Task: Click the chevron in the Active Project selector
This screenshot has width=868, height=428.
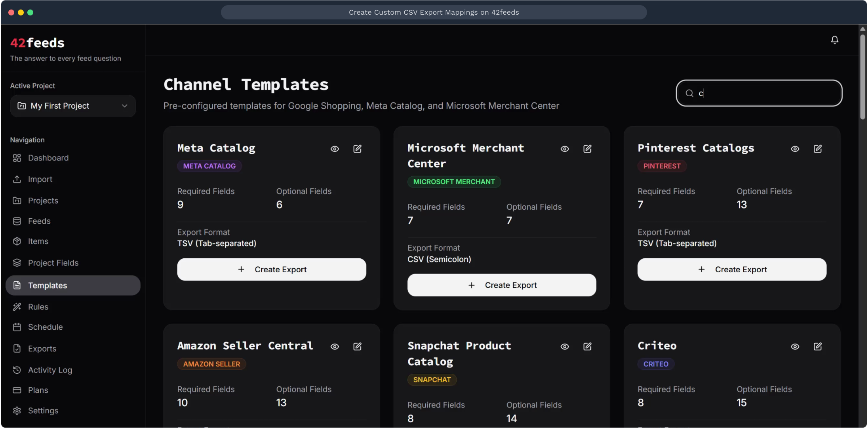Action: pos(125,106)
